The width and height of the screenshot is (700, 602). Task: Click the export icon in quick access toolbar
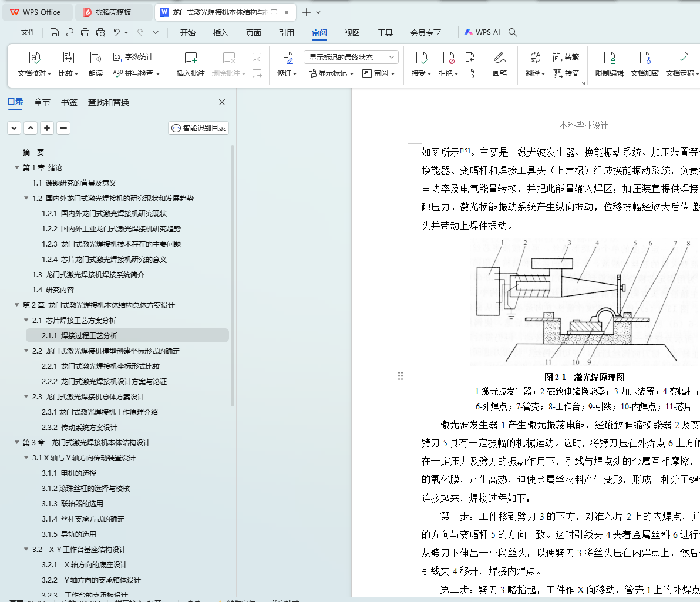(70, 32)
